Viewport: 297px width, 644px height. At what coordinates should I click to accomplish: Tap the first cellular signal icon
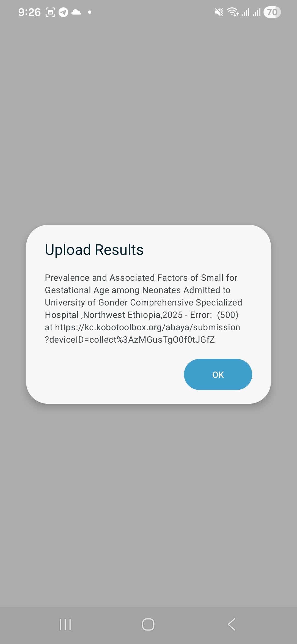[x=245, y=12]
